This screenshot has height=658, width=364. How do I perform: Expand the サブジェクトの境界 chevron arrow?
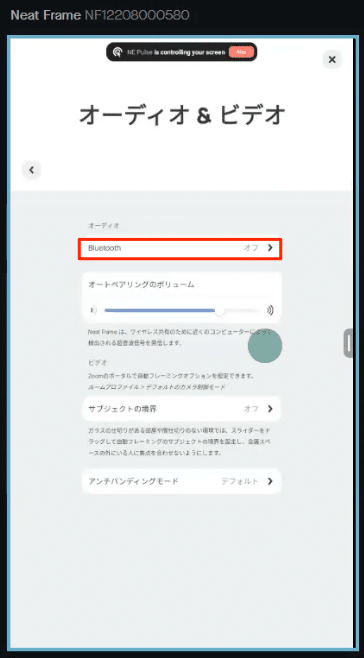click(x=270, y=409)
